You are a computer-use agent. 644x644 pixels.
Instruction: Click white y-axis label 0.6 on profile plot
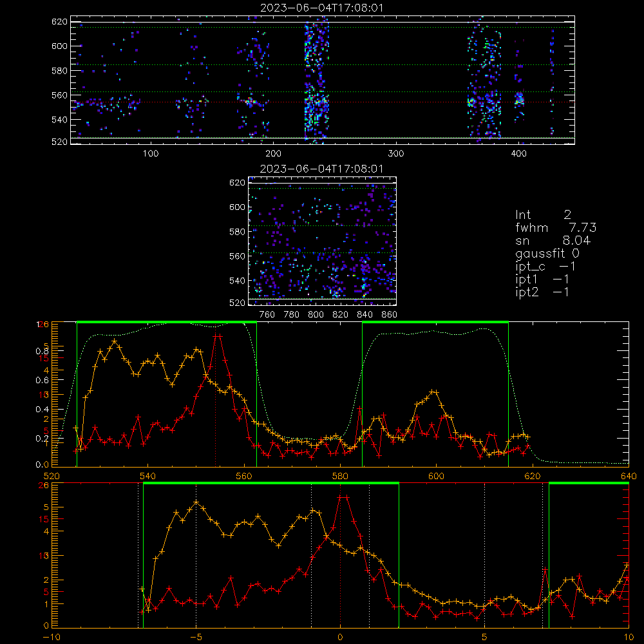(43, 381)
